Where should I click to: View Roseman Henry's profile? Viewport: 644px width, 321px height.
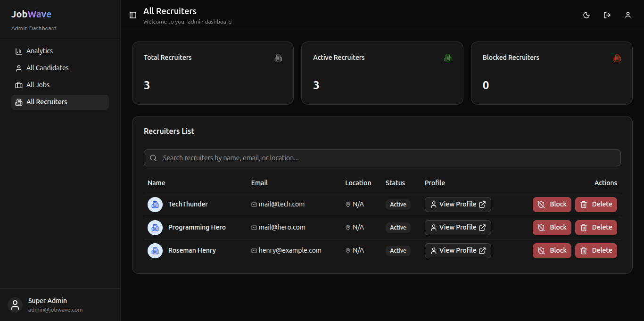[458, 251]
